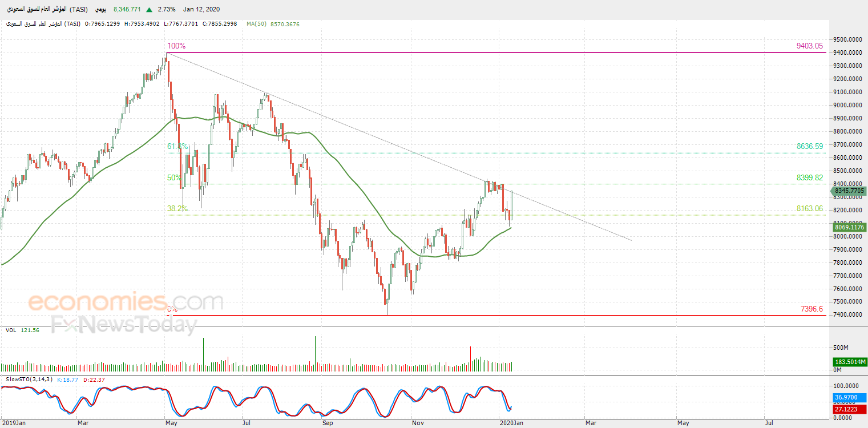The image size is (868, 428).
Task: Click the H:7953.4902 high value
Action: [x=141, y=24]
